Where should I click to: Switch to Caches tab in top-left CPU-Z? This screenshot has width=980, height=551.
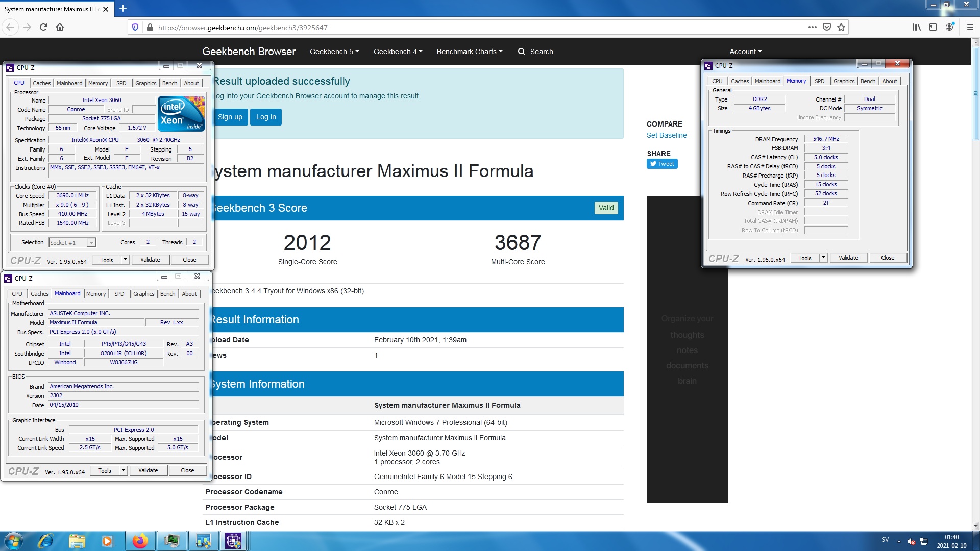pos(41,83)
